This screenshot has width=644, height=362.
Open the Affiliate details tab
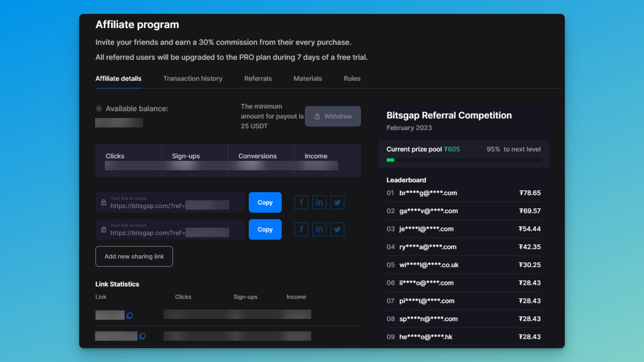(x=118, y=79)
